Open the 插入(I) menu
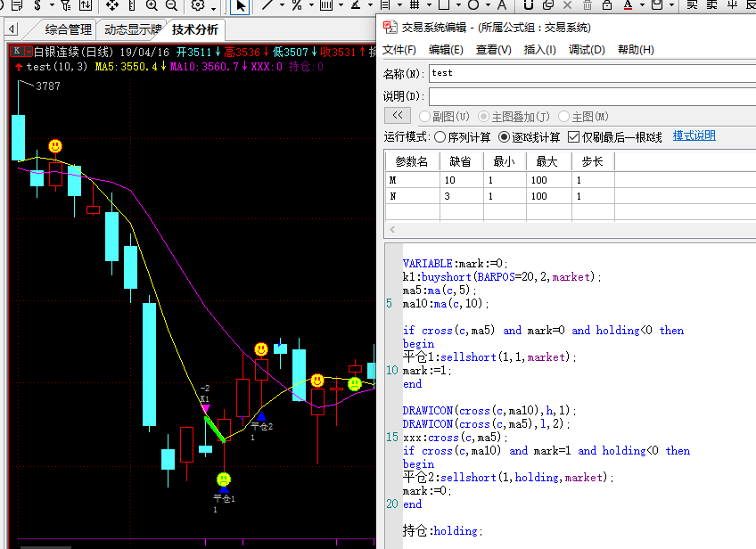 click(x=540, y=50)
